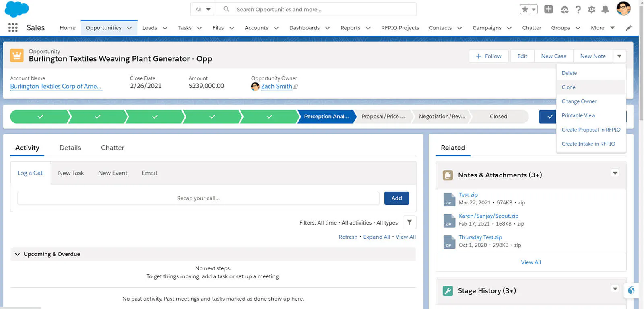The image size is (644, 309).
Task: Open the Help question mark icon
Action: 578,9
